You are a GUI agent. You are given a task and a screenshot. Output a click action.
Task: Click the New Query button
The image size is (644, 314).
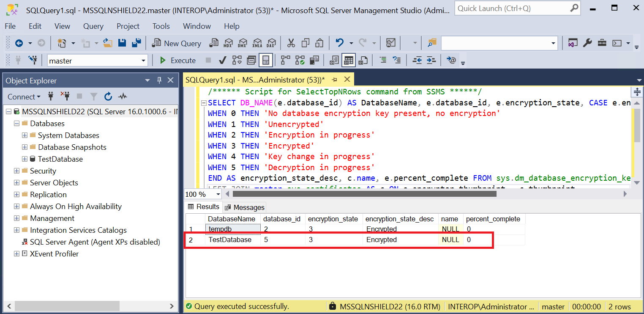coord(177,43)
